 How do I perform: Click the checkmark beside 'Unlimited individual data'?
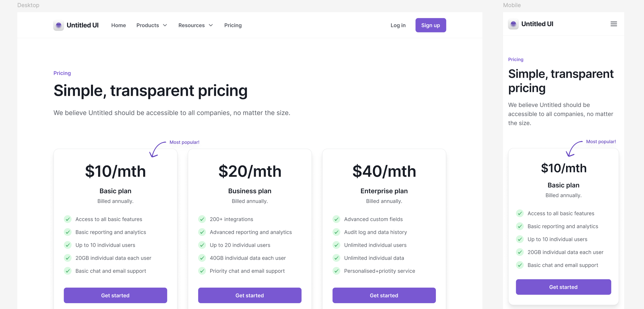pos(336,258)
